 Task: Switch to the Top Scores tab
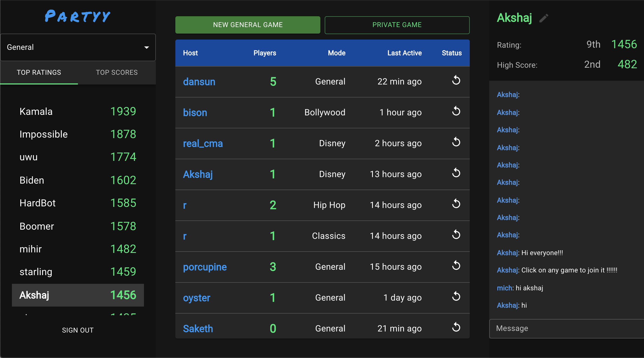pos(117,73)
